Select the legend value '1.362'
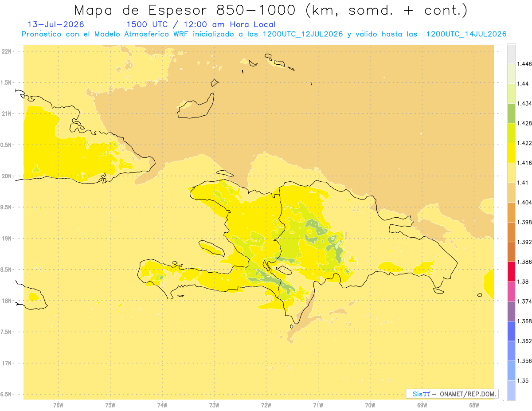 click(524, 341)
